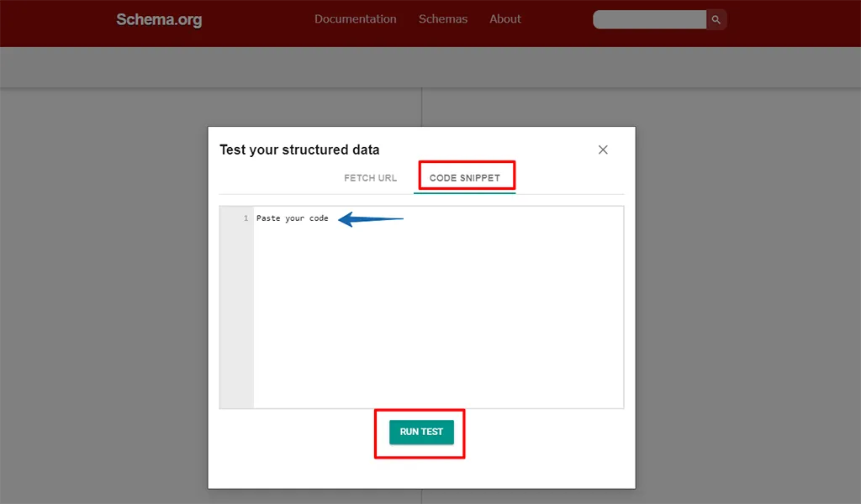861x504 pixels.
Task: Click in the code editor text area
Action: pyautogui.click(x=438, y=307)
